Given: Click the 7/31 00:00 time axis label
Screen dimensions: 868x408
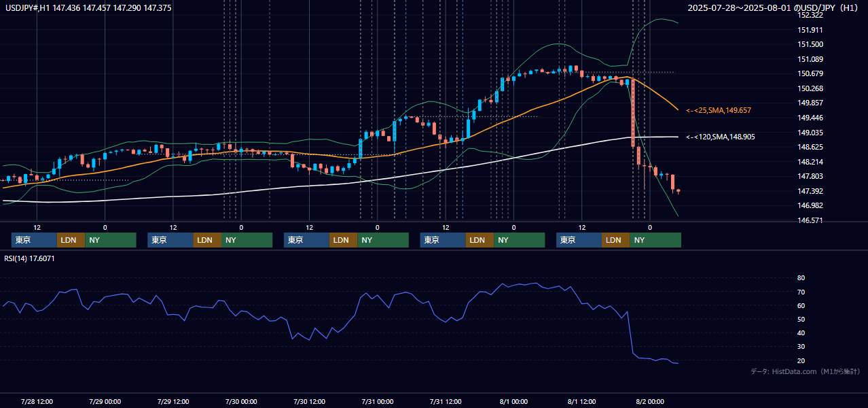Looking at the screenshot, I should coord(378,401).
